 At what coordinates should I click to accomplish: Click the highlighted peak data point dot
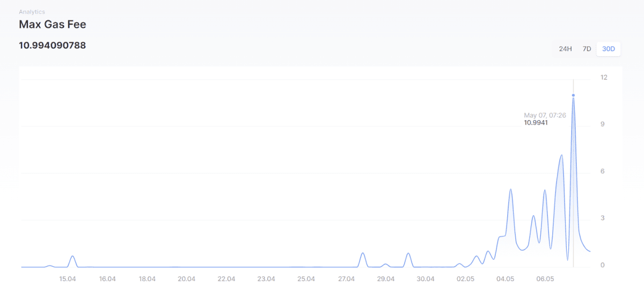[x=573, y=95]
